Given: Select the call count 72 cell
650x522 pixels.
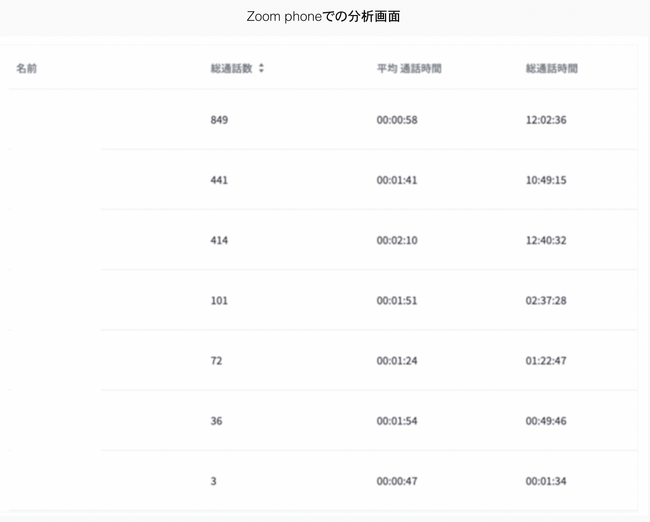Looking at the screenshot, I should [x=217, y=360].
